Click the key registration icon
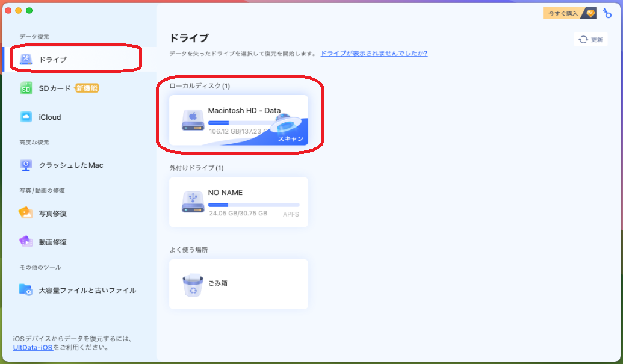 [607, 13]
